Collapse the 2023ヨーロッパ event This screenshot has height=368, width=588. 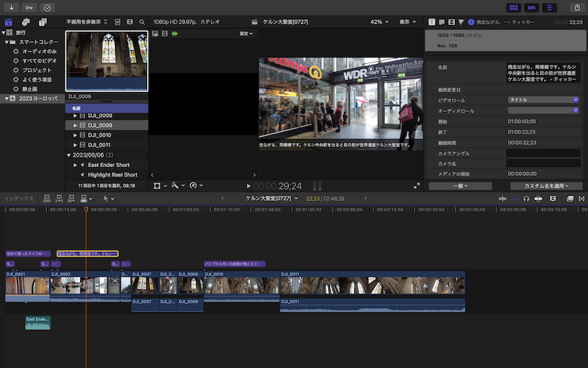pos(7,99)
